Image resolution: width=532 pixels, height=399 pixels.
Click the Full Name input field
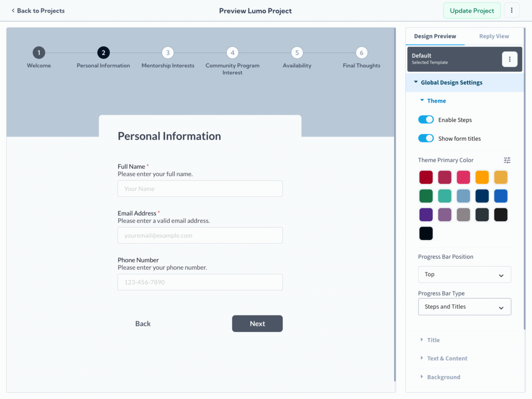(x=200, y=189)
